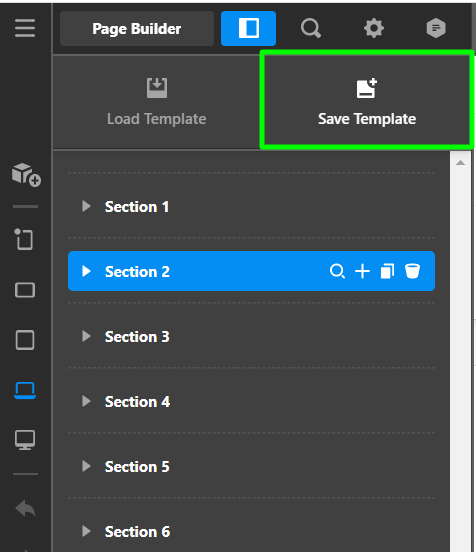This screenshot has height=552, width=476.
Task: Click the add element cube icon
Action: click(26, 175)
